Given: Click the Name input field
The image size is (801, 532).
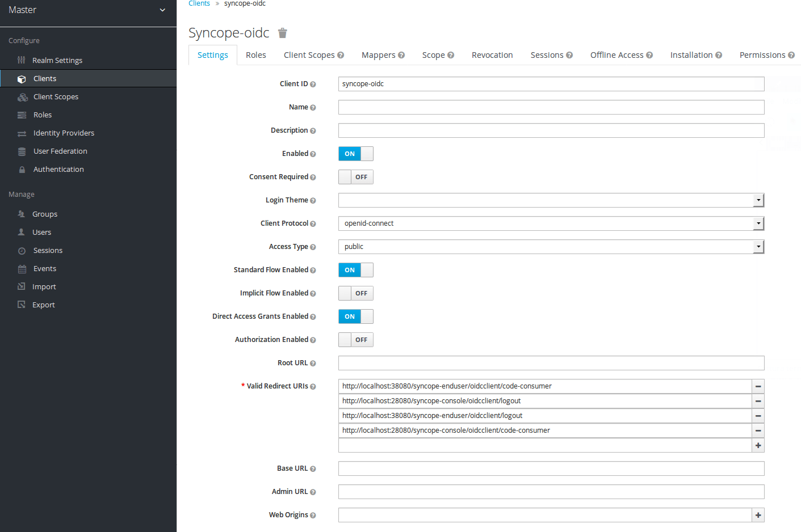Looking at the screenshot, I should click(551, 107).
